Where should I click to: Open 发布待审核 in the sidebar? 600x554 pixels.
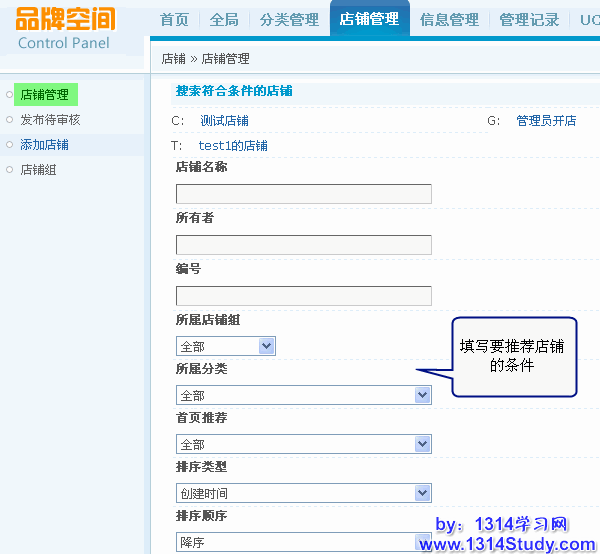coord(50,120)
